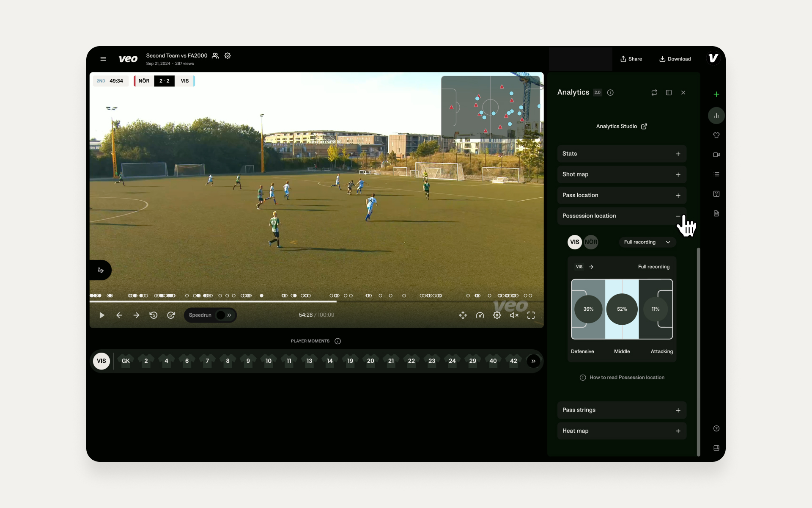
Task: Click the camera icon in sidebar
Action: tap(716, 155)
